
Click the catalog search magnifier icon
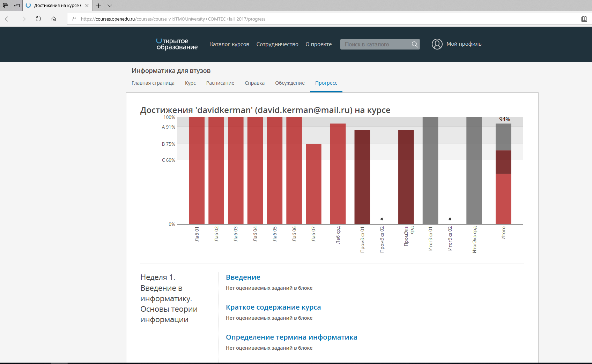(x=414, y=44)
